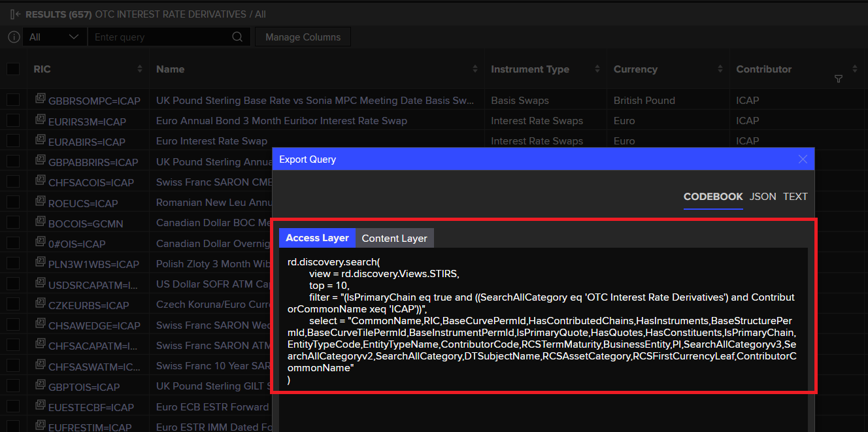Select the Access Layer code tab

click(x=317, y=238)
